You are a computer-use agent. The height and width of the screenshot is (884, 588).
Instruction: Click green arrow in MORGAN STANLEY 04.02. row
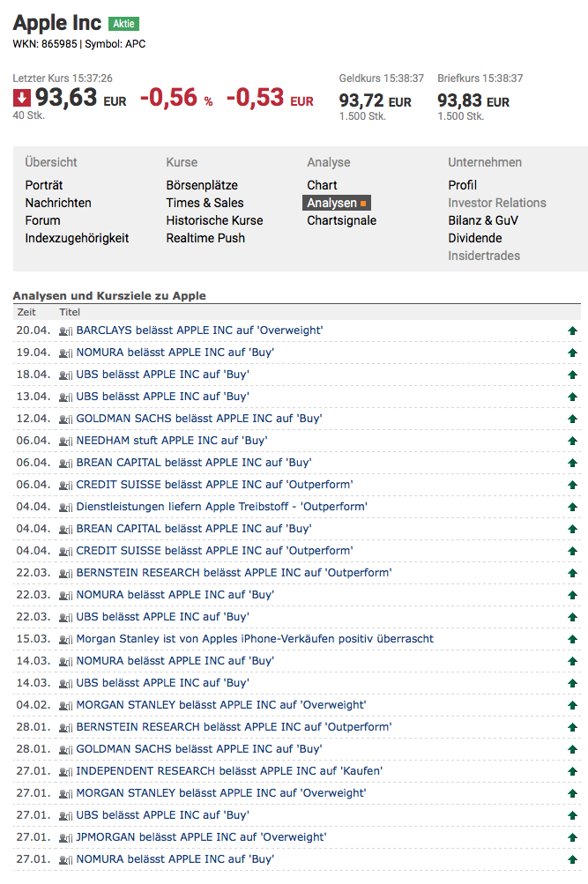(572, 705)
